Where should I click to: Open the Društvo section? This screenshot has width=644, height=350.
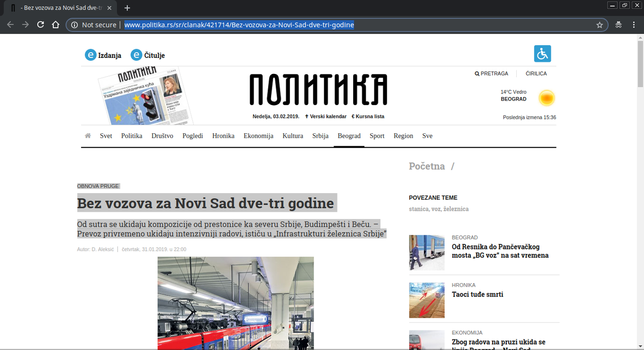[x=163, y=136]
